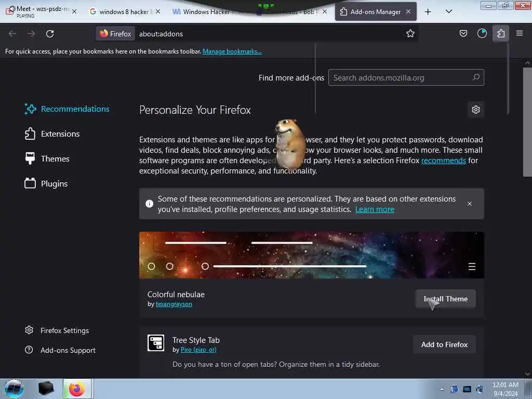Show hidden system tray icons
This screenshot has height=399, width=532.
(x=442, y=389)
